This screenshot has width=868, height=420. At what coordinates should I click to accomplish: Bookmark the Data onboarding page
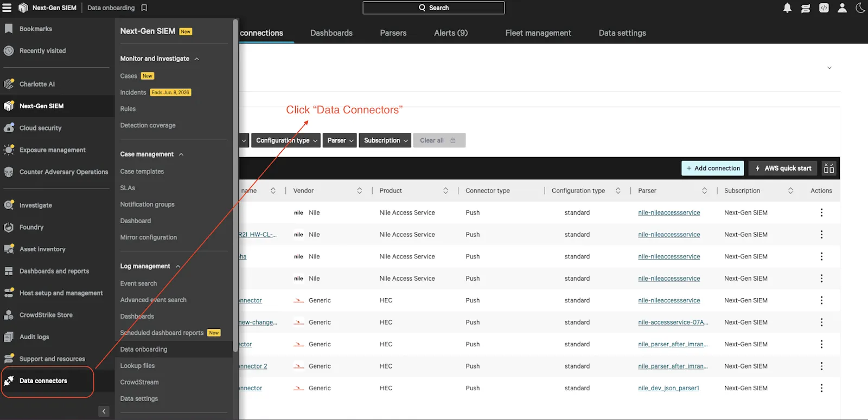[x=144, y=8]
